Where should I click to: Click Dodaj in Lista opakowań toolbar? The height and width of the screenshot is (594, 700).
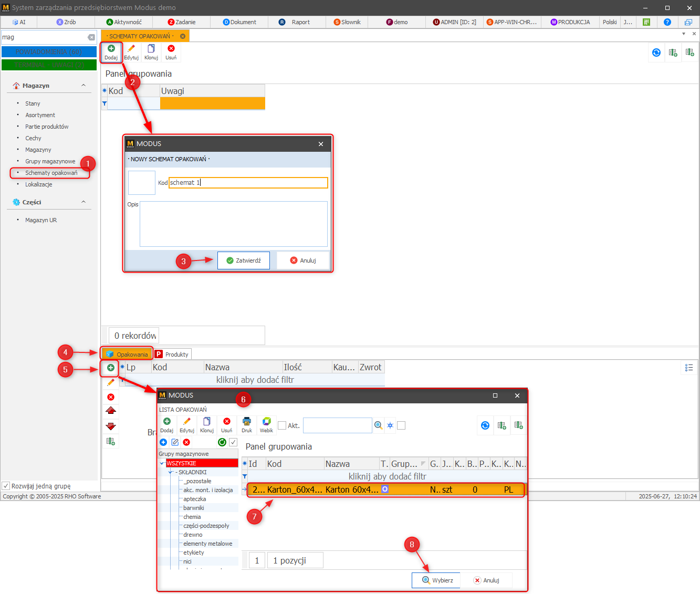(167, 425)
